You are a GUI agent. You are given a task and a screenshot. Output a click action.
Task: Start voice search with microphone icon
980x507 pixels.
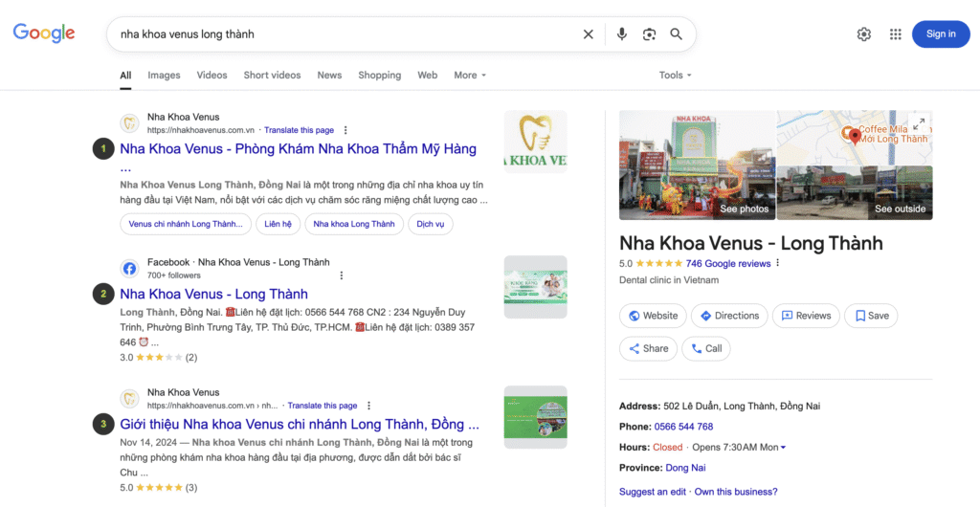pos(621,34)
